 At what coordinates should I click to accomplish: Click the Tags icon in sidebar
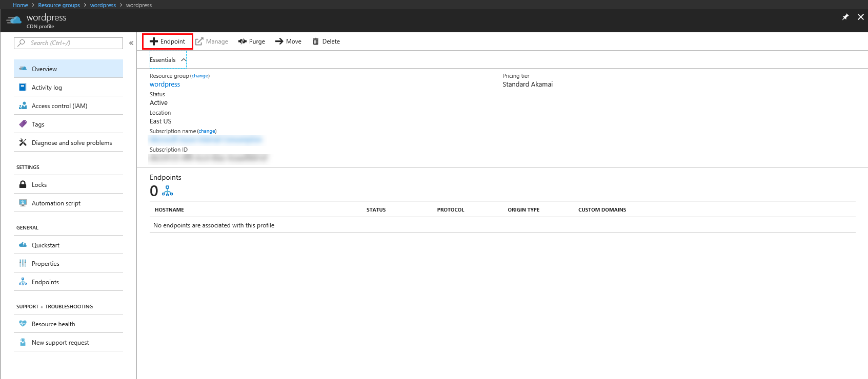pyautogui.click(x=23, y=124)
